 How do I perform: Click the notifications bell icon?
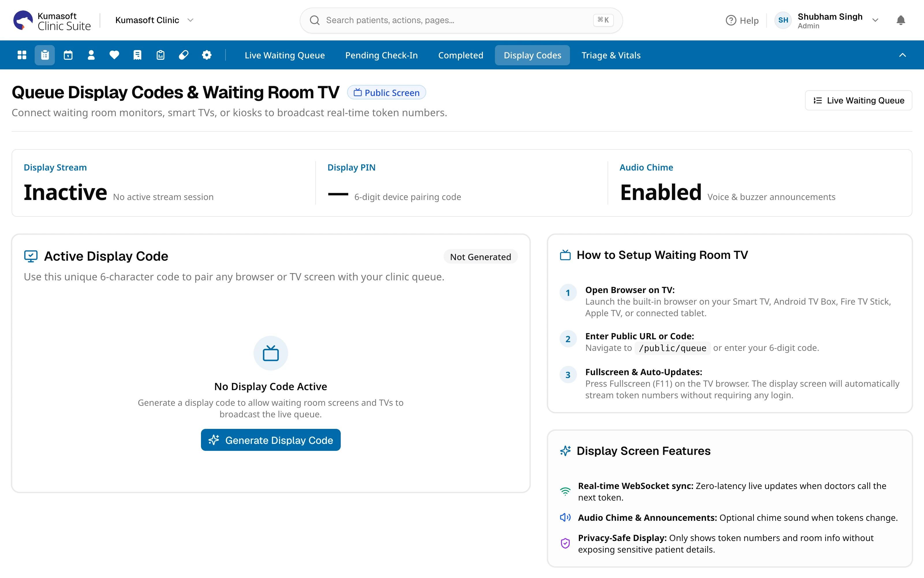pyautogui.click(x=901, y=20)
